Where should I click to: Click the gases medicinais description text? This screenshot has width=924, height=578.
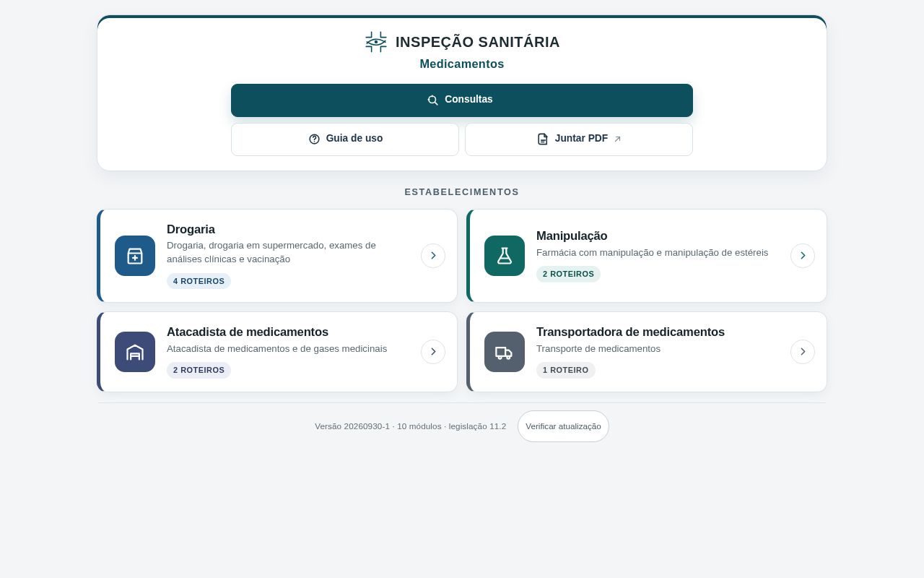[x=276, y=348]
